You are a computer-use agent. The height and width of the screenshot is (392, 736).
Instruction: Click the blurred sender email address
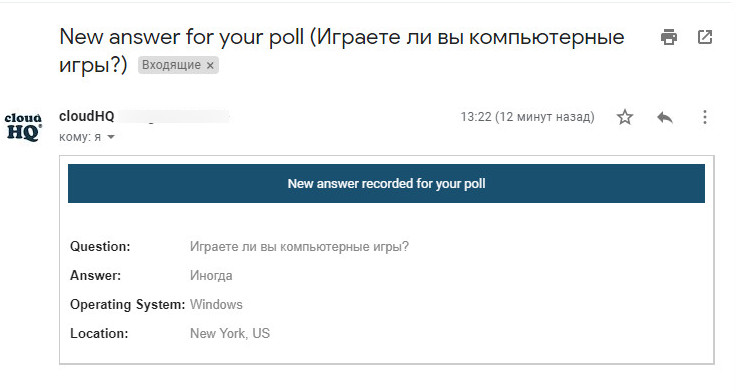point(174,116)
